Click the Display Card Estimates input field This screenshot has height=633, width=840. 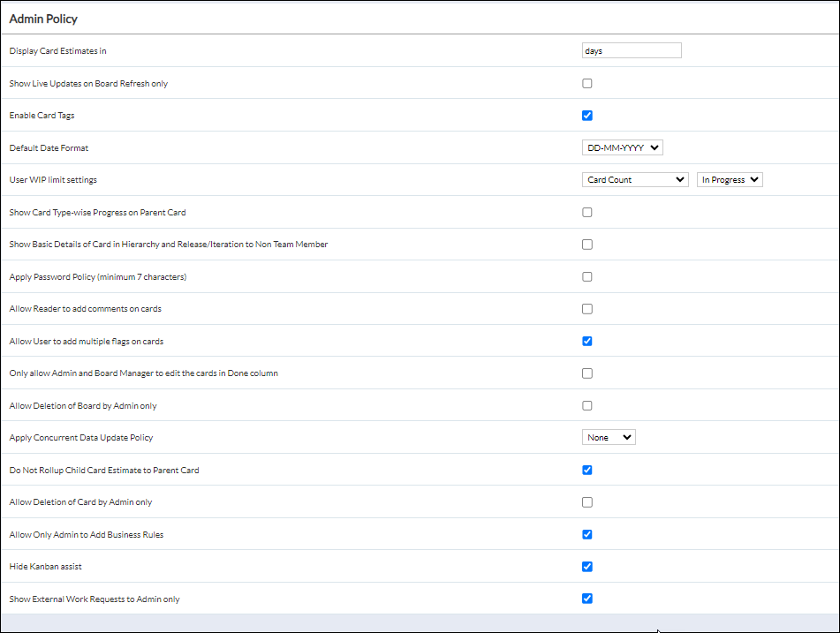pyautogui.click(x=631, y=50)
